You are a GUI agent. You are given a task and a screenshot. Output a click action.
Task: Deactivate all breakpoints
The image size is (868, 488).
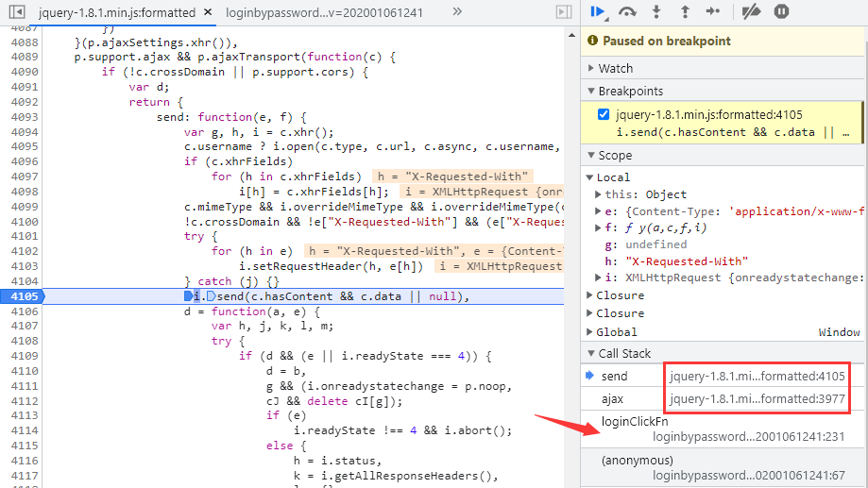pyautogui.click(x=751, y=11)
